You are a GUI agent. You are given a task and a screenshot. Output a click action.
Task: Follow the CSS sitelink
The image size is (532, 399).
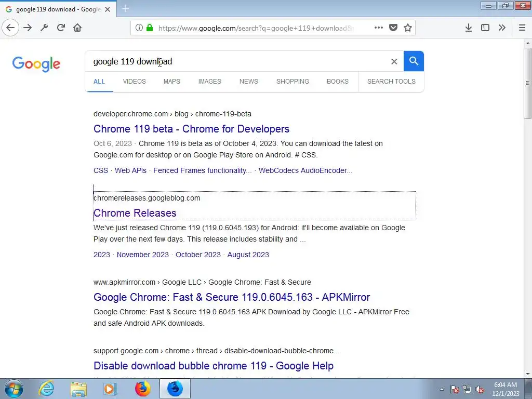tap(101, 170)
